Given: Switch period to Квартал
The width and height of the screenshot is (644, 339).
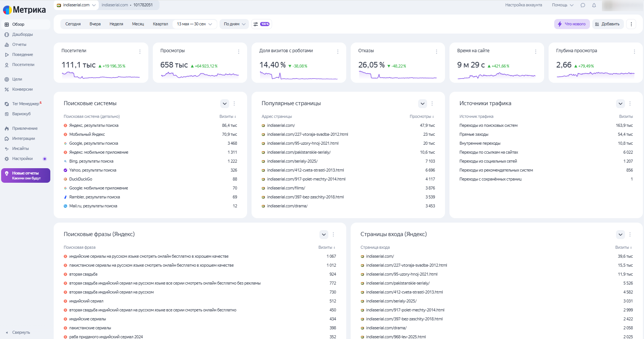Looking at the screenshot, I should pyautogui.click(x=160, y=24).
